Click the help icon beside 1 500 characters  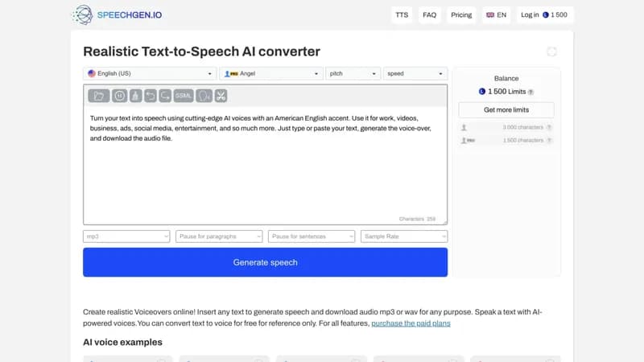pyautogui.click(x=549, y=140)
